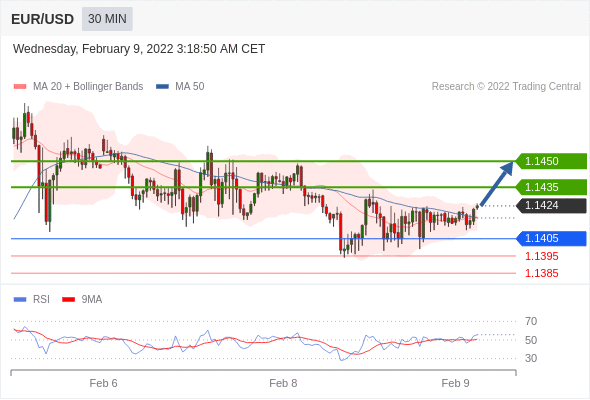Click the Research © 2022 Trading Central text
Viewport: 590px width, 400px height.
(x=506, y=87)
